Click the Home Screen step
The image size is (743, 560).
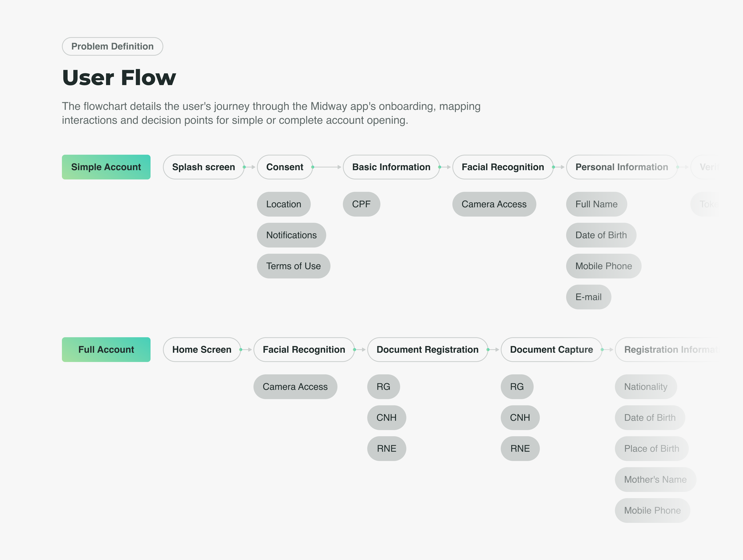pyautogui.click(x=202, y=349)
